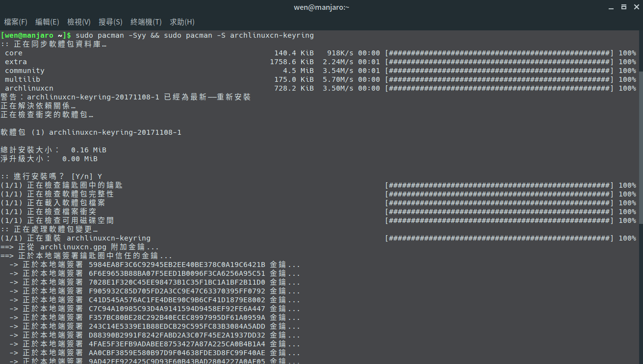The image size is (643, 364).
Task: Click 100% on the 正在檢查可用磁碟空間 row
Action: (x=627, y=220)
